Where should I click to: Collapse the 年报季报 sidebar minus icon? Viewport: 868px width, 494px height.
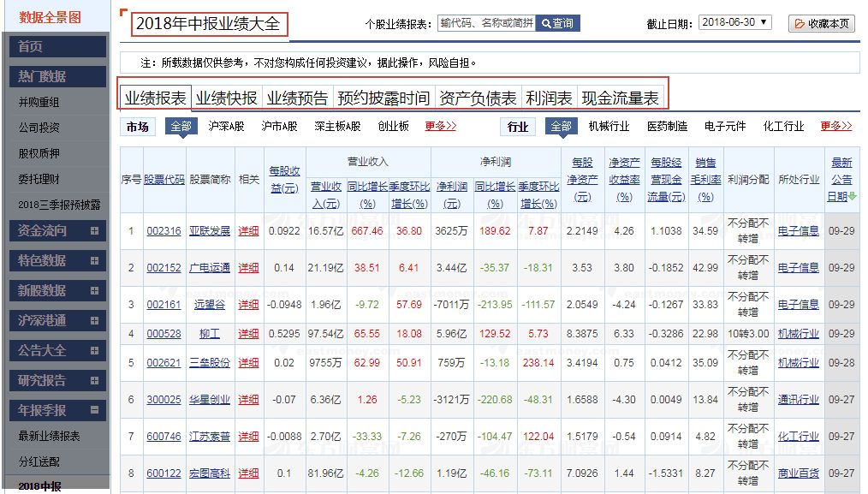(x=94, y=410)
